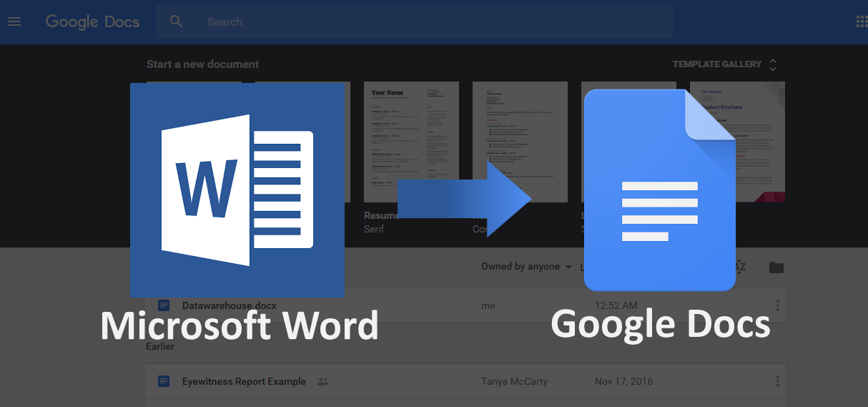Click owner 'me' in the Datawarehouse row
Screen dimensions: 868x407
(488, 305)
